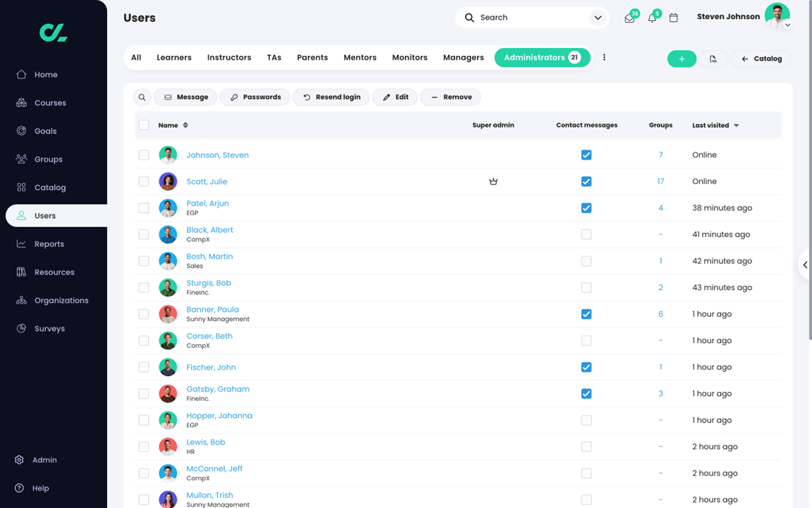Open the messages inbox icon
The image size is (812, 508).
click(629, 18)
